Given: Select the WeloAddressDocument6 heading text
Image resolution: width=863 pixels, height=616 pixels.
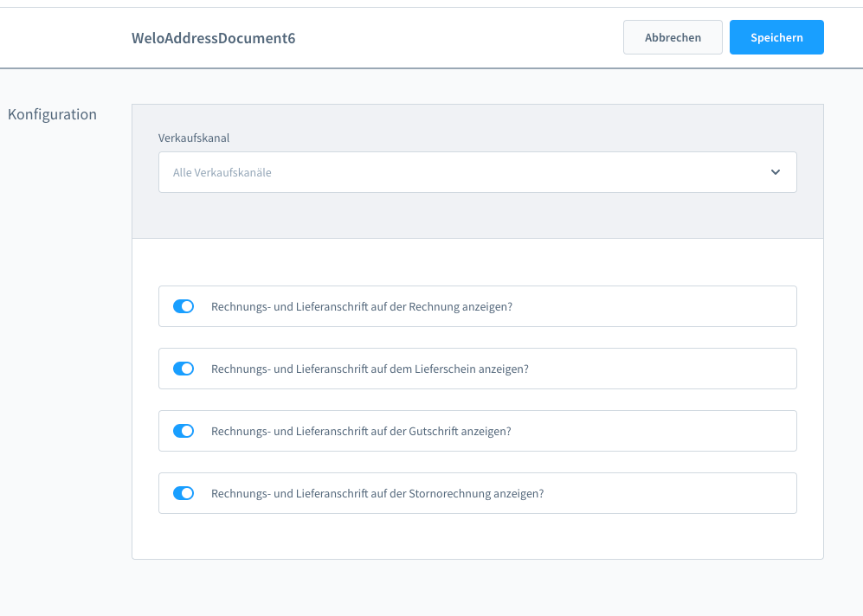Looking at the screenshot, I should tap(214, 38).
